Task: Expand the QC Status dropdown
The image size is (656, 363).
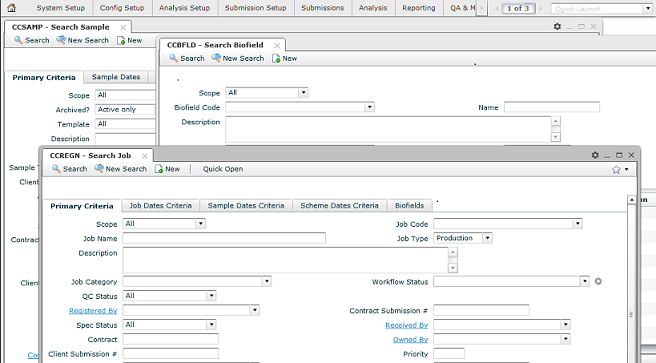Action: coord(211,296)
